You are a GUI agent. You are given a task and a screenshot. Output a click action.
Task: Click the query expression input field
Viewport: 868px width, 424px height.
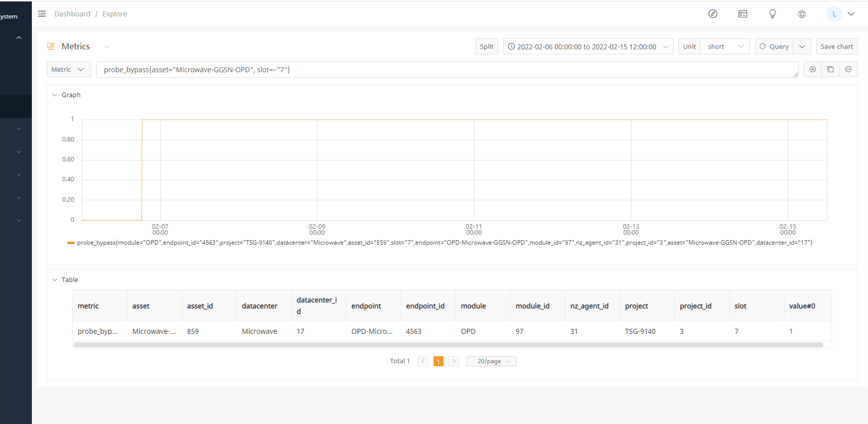[446, 70]
